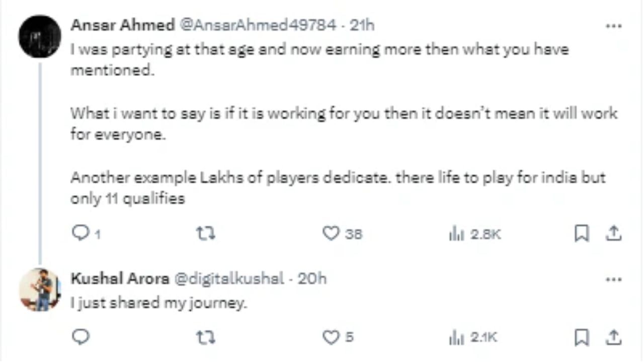Retweet Ansar Ahmed's post

(205, 233)
